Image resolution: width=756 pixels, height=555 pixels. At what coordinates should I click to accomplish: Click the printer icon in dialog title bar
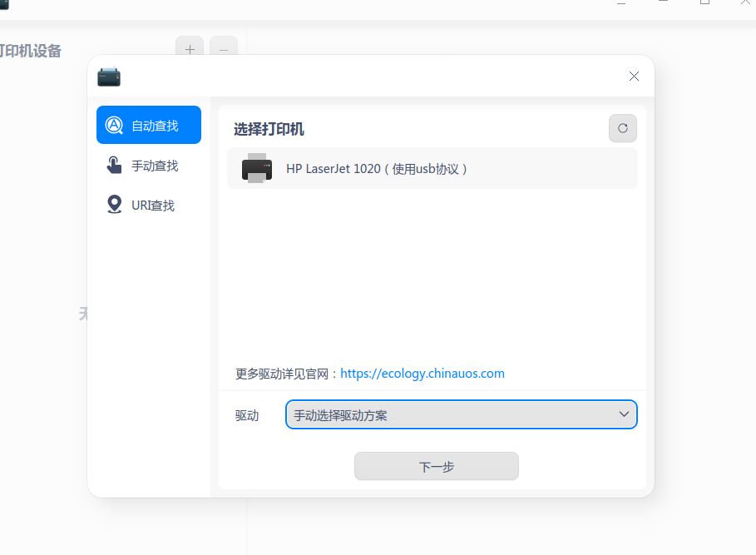pyautogui.click(x=109, y=76)
